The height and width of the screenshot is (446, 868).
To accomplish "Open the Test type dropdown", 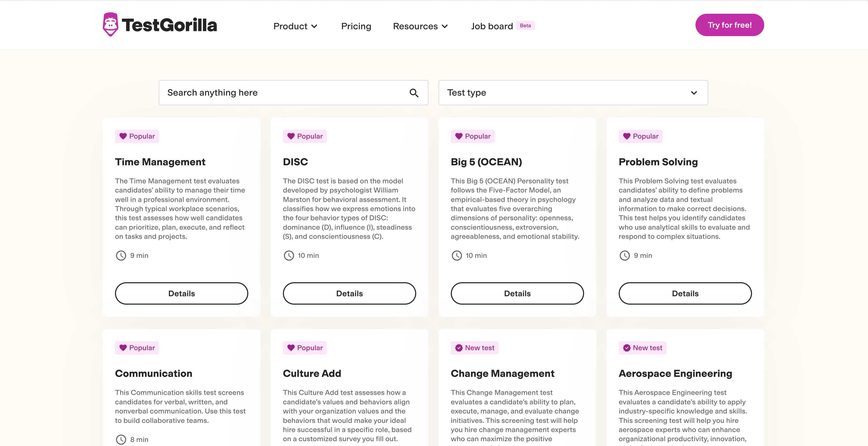I will point(573,93).
